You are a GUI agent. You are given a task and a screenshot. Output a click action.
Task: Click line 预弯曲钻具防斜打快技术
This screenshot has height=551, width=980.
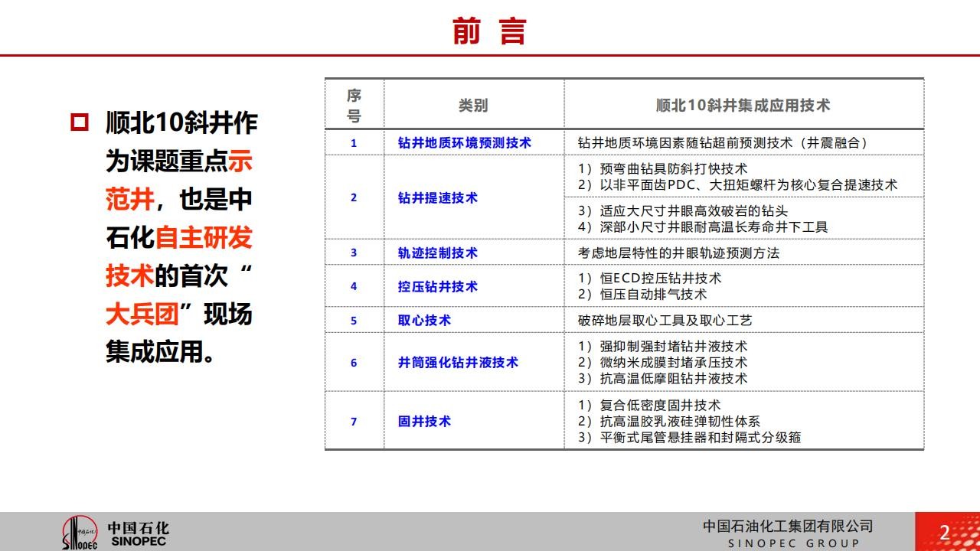coord(674,168)
